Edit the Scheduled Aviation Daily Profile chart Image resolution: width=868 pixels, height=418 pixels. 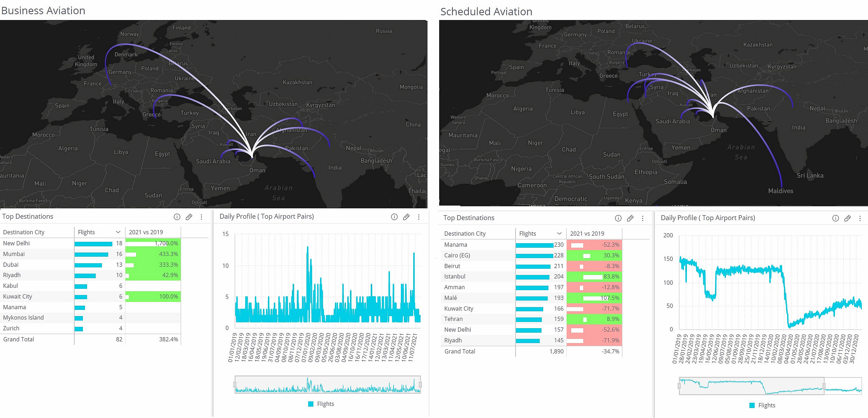[x=848, y=218]
